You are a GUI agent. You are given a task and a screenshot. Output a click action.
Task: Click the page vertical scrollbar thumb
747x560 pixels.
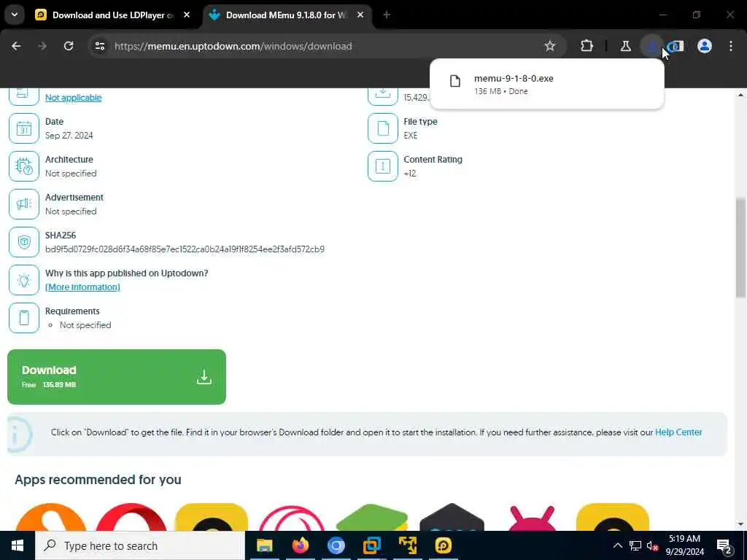[740, 248]
